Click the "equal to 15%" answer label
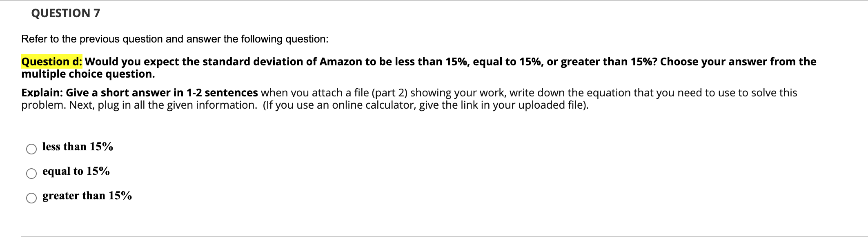Viewport: 868px width, 241px height. (76, 171)
